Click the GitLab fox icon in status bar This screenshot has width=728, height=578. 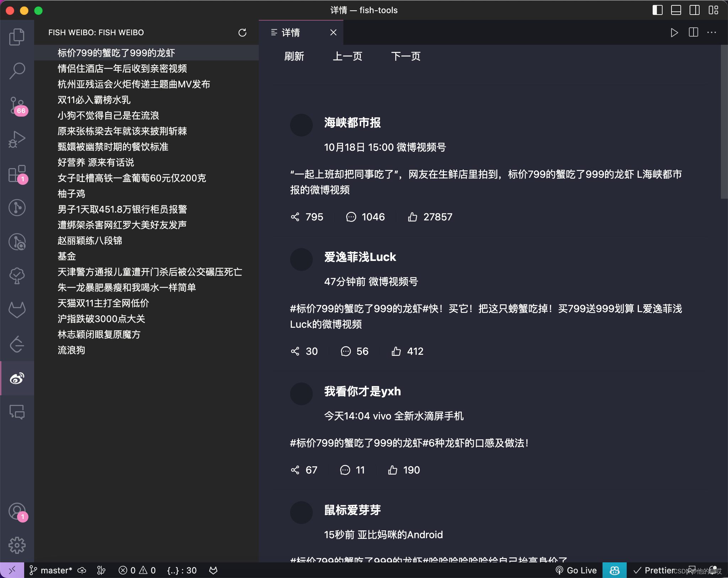[x=213, y=570]
